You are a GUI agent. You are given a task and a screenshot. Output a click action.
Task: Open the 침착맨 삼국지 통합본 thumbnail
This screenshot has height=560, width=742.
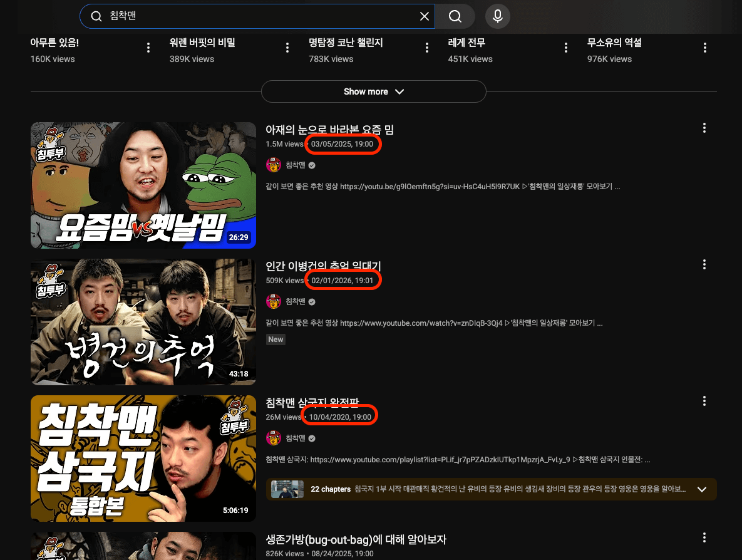click(x=143, y=459)
